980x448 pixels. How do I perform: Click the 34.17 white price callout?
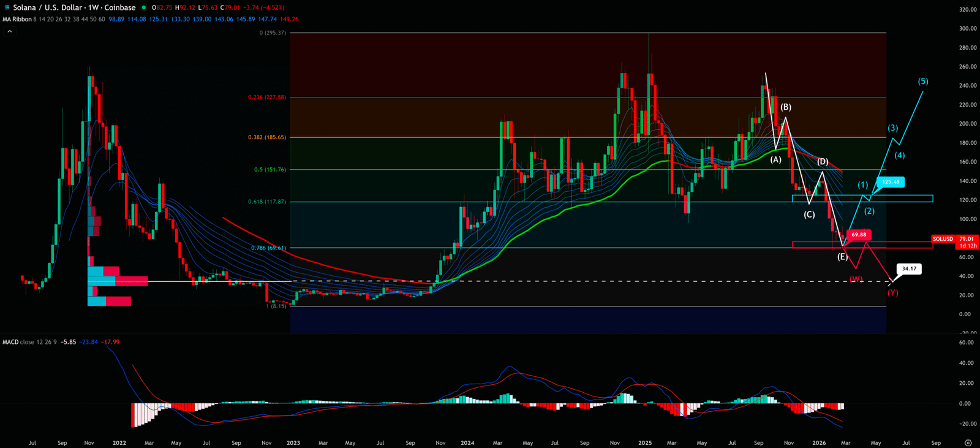tap(909, 268)
